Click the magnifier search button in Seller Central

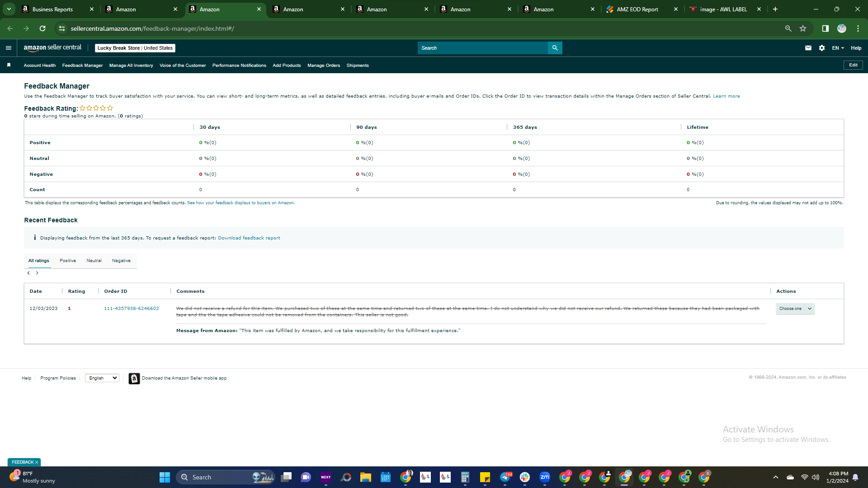tap(555, 48)
